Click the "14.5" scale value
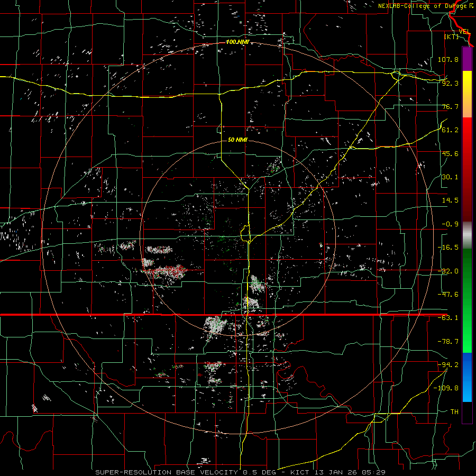This screenshot has width=476, height=476. pos(450,200)
